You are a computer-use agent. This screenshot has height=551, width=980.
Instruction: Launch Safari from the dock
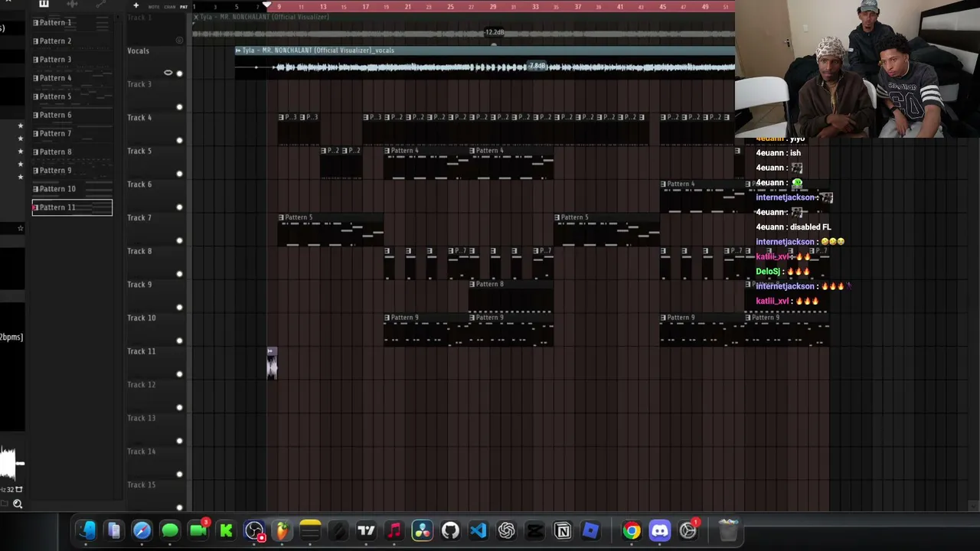142,530
